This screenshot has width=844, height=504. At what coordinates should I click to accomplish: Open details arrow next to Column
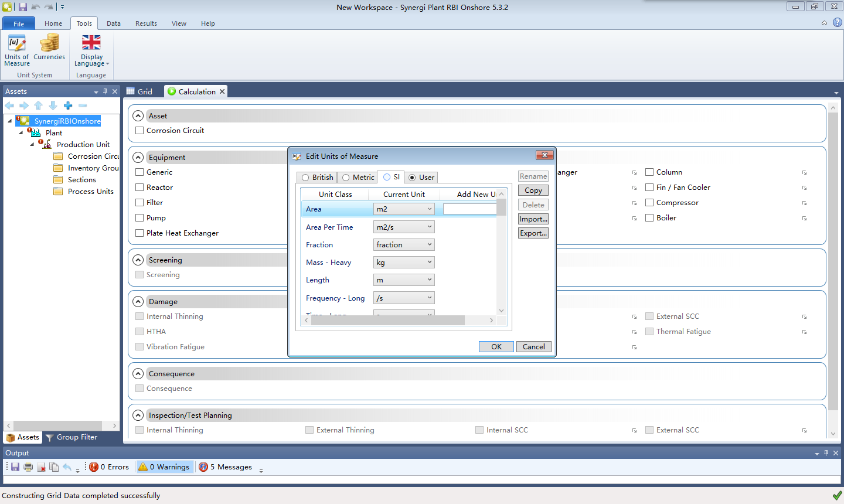click(x=805, y=173)
